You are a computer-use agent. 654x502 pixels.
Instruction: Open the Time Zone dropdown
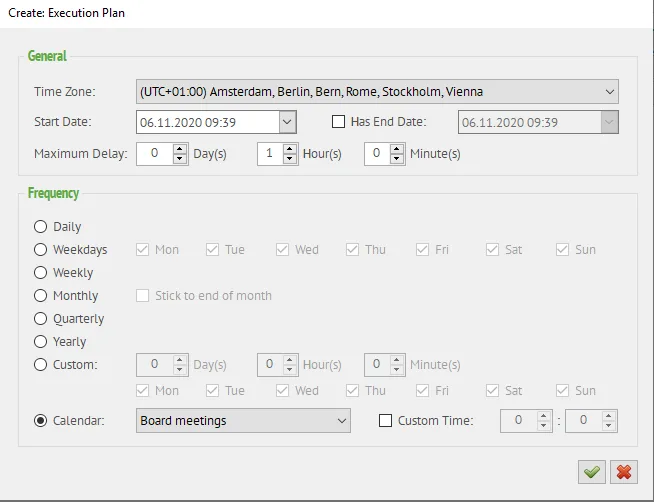click(x=377, y=91)
